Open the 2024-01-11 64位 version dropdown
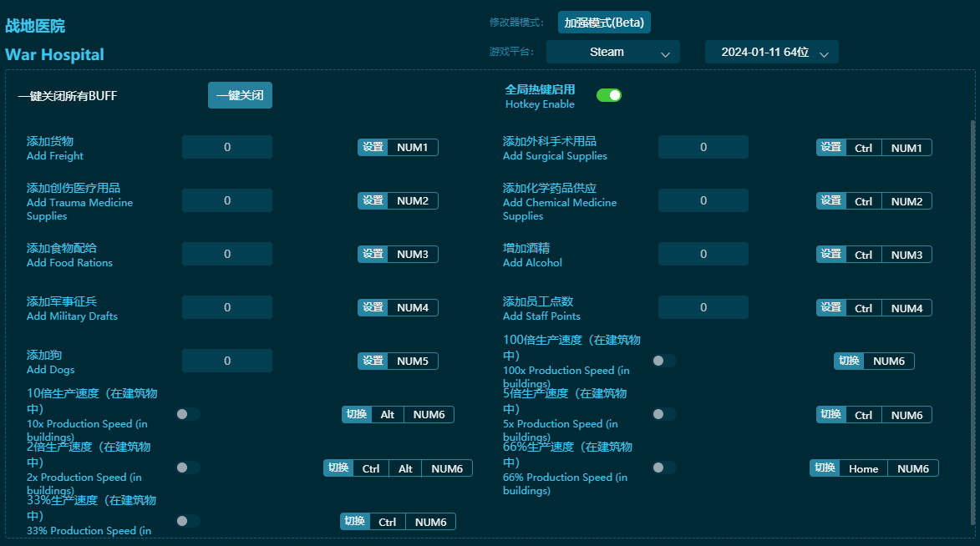Viewport: 980px width, 546px height. point(770,52)
